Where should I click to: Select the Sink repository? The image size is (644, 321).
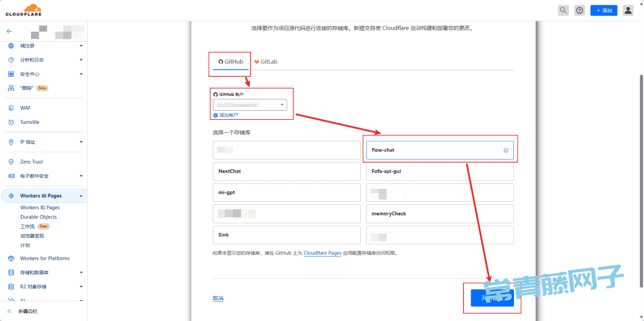coord(287,235)
